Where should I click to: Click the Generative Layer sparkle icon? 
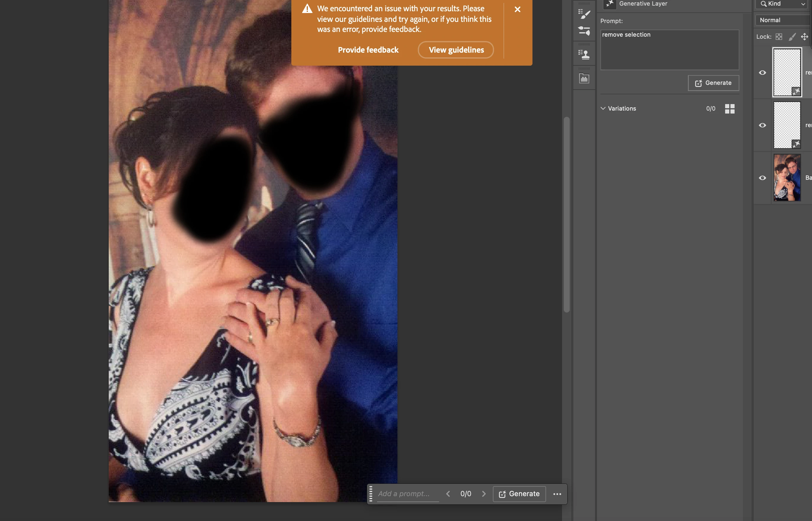pyautogui.click(x=610, y=4)
